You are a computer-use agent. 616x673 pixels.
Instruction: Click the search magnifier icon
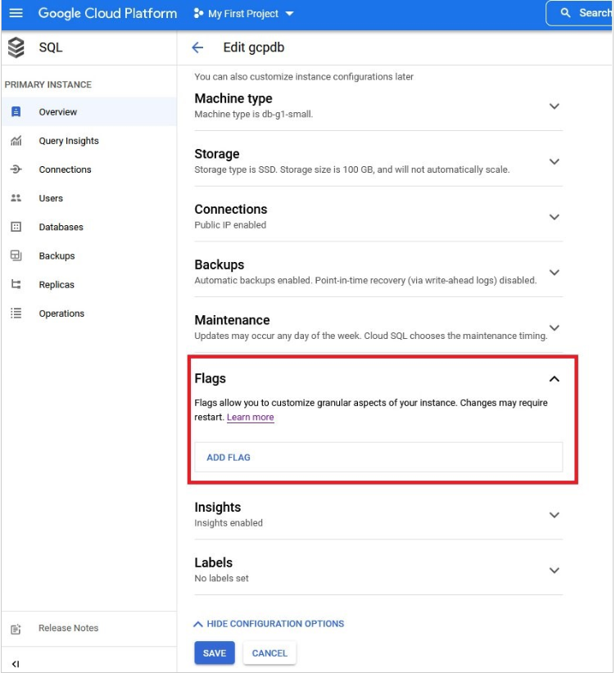(566, 13)
